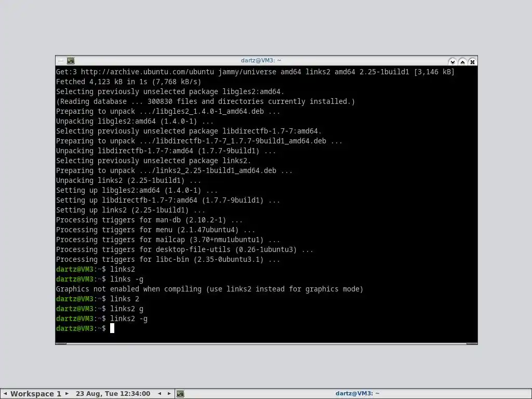Click the terminal icon in the title bar
This screenshot has height=399, width=532.
(x=71, y=61)
